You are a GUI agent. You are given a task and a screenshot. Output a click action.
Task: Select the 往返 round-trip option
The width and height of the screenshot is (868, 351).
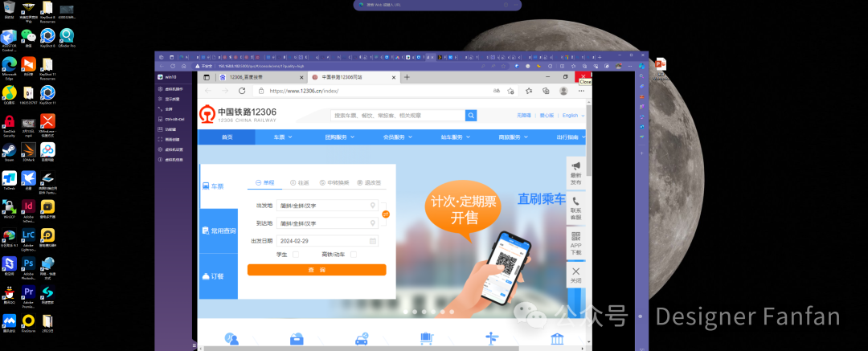click(298, 183)
